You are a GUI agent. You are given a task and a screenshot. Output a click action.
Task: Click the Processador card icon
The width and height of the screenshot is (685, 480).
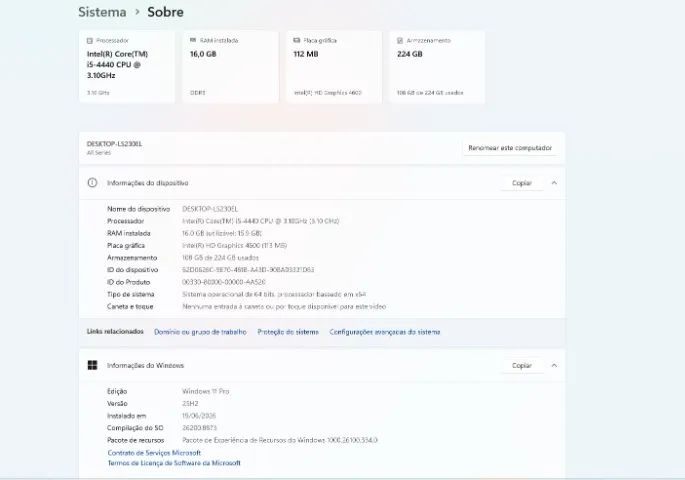[x=90, y=41]
